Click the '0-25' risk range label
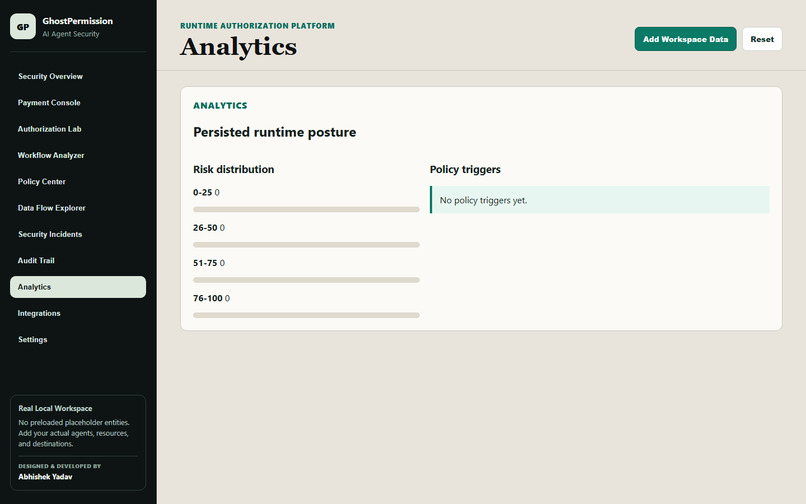The width and height of the screenshot is (806, 504). pyautogui.click(x=203, y=192)
